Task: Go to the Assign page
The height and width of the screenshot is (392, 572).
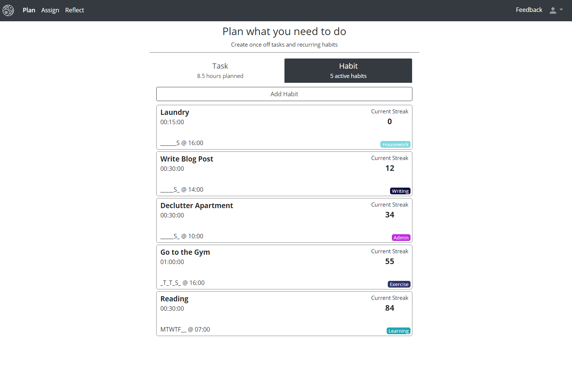Action: (50, 10)
